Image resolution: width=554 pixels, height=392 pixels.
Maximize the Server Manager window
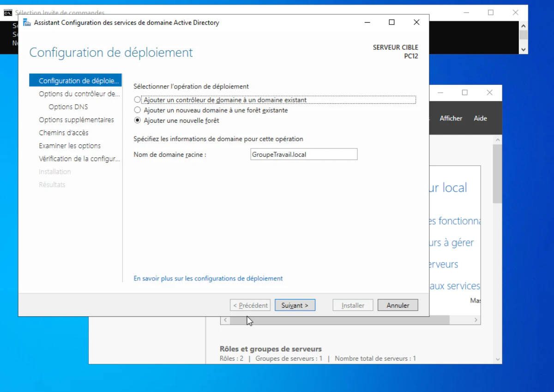click(x=465, y=93)
